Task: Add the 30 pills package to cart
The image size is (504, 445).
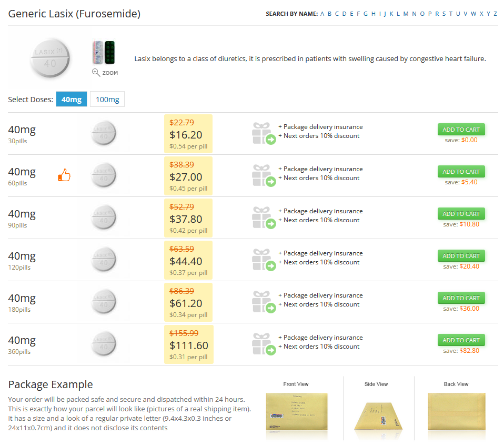Action: [461, 130]
